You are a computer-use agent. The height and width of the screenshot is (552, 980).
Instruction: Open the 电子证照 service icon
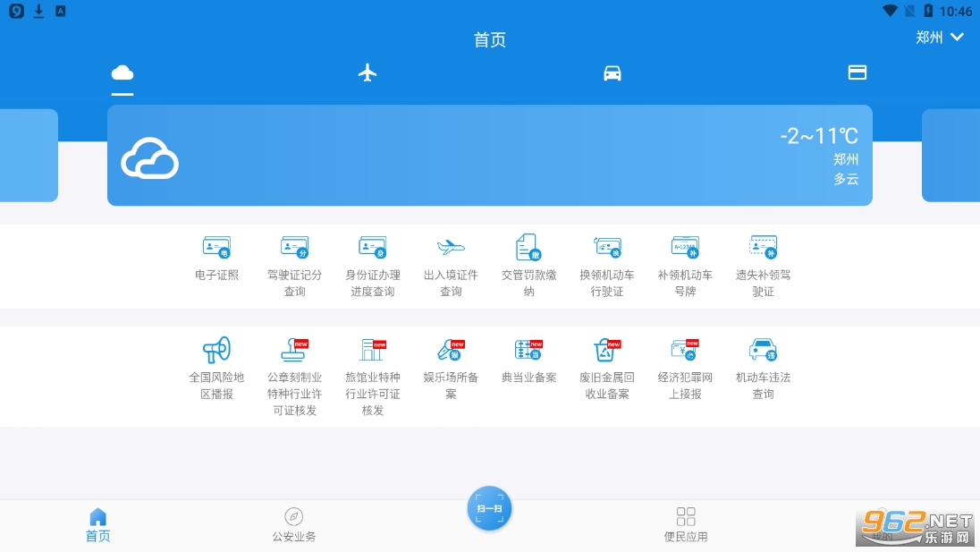(216, 248)
